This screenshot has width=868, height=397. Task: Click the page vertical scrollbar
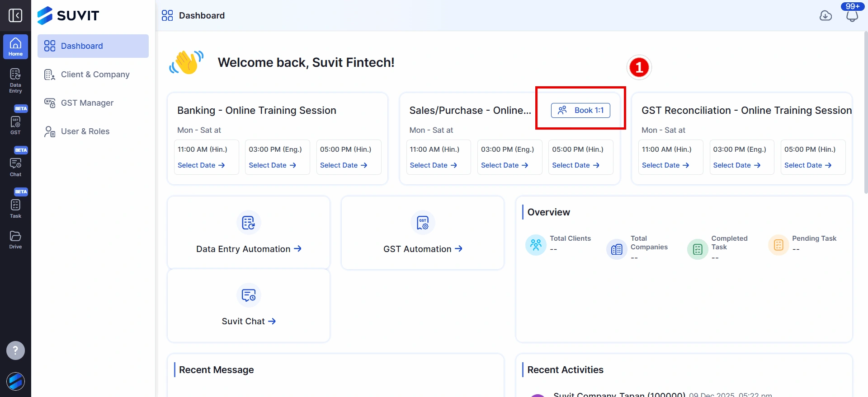pos(865,113)
